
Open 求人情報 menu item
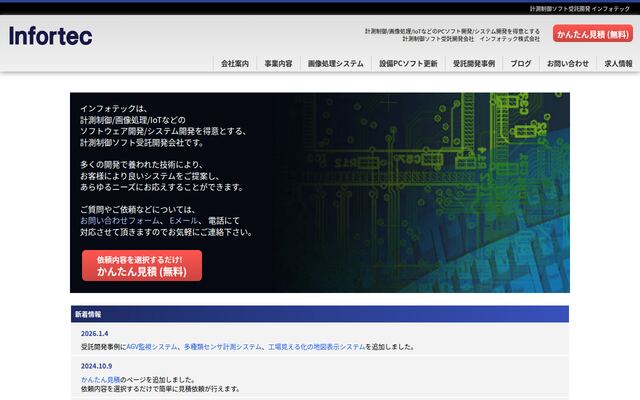(x=618, y=64)
